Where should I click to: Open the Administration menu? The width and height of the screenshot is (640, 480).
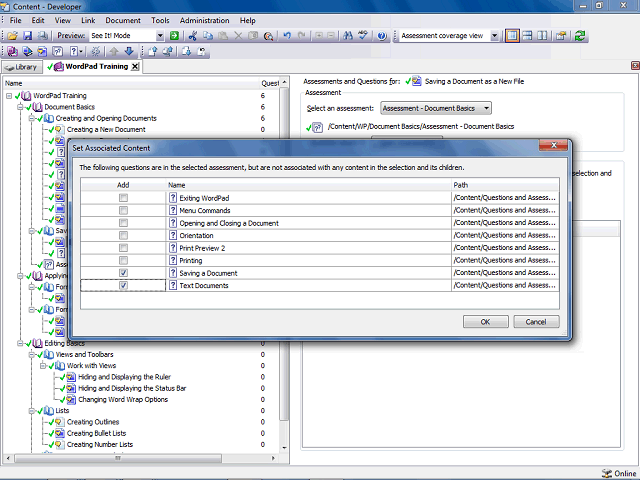pyautogui.click(x=204, y=20)
